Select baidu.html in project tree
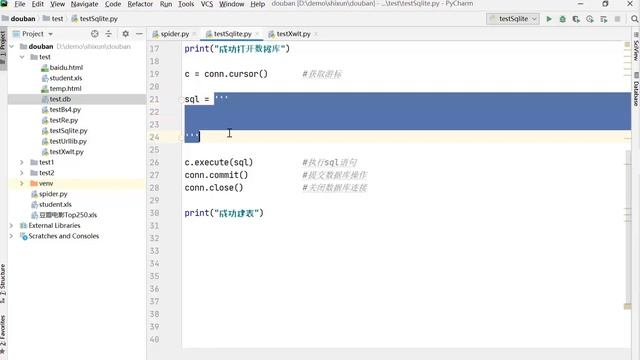Screen dimensions: 640x360 pos(66,67)
